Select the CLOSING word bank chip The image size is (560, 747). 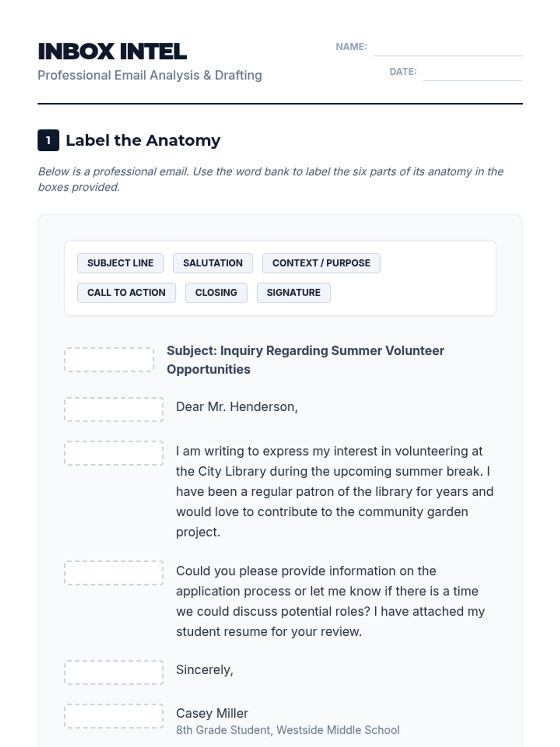point(216,293)
